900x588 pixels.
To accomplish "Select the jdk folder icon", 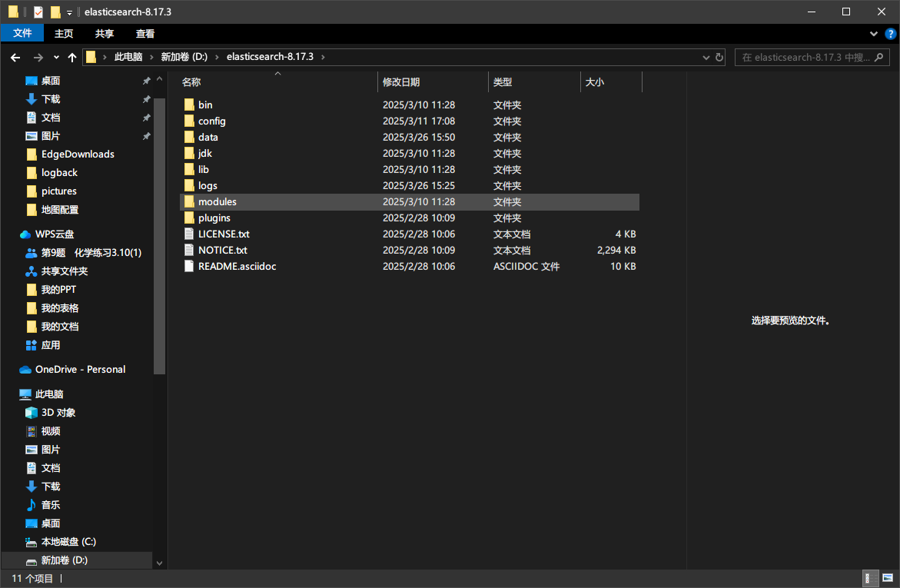I will coord(189,153).
